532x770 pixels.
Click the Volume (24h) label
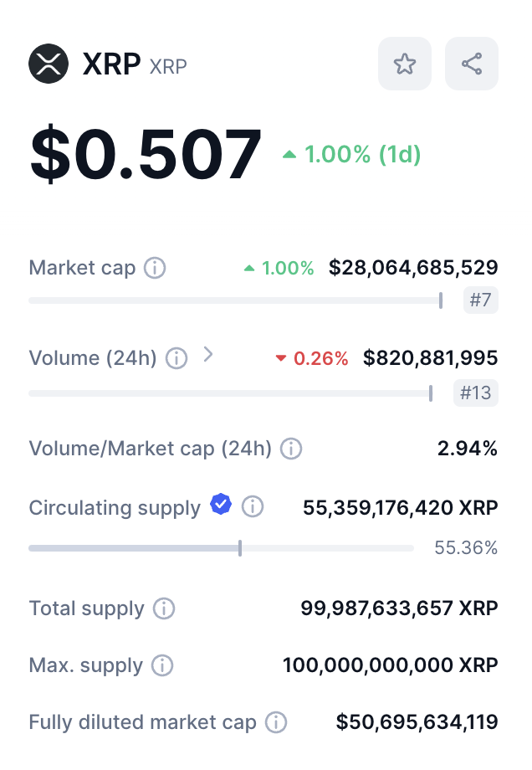[93, 358]
